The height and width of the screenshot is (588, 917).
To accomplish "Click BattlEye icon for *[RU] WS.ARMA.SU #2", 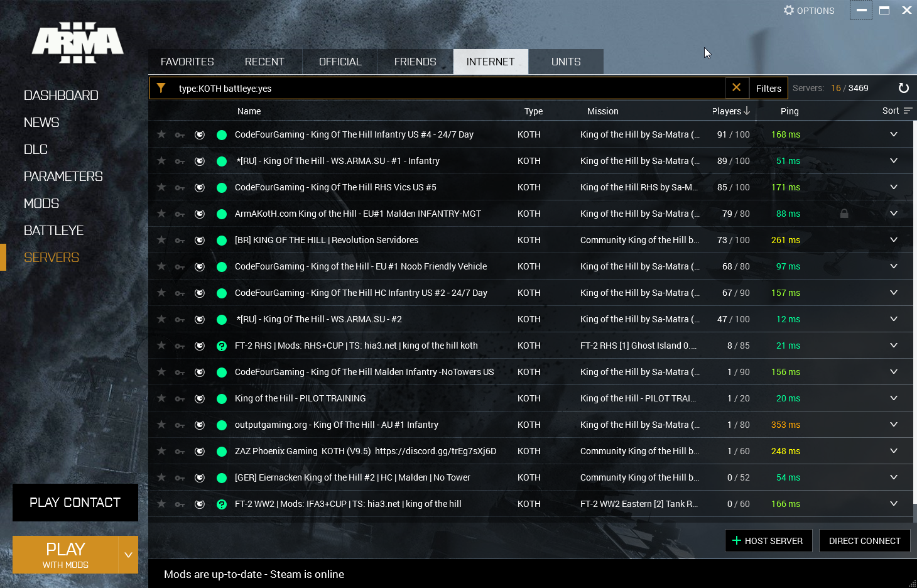I will (x=200, y=320).
